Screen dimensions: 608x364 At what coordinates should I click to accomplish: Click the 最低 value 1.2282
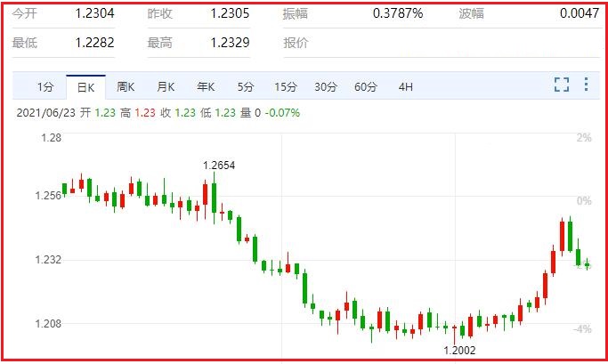[x=95, y=43]
